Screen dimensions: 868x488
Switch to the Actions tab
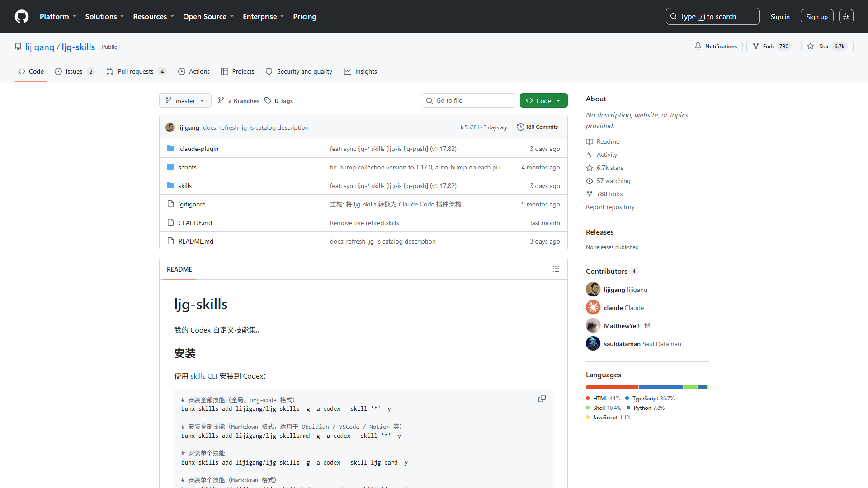[x=194, y=71]
